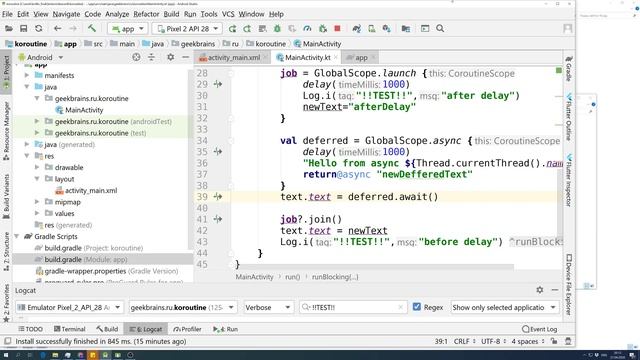Screen dimensions: 640x360
Task: Navigate back with the left arrow
Action: pos(58,29)
